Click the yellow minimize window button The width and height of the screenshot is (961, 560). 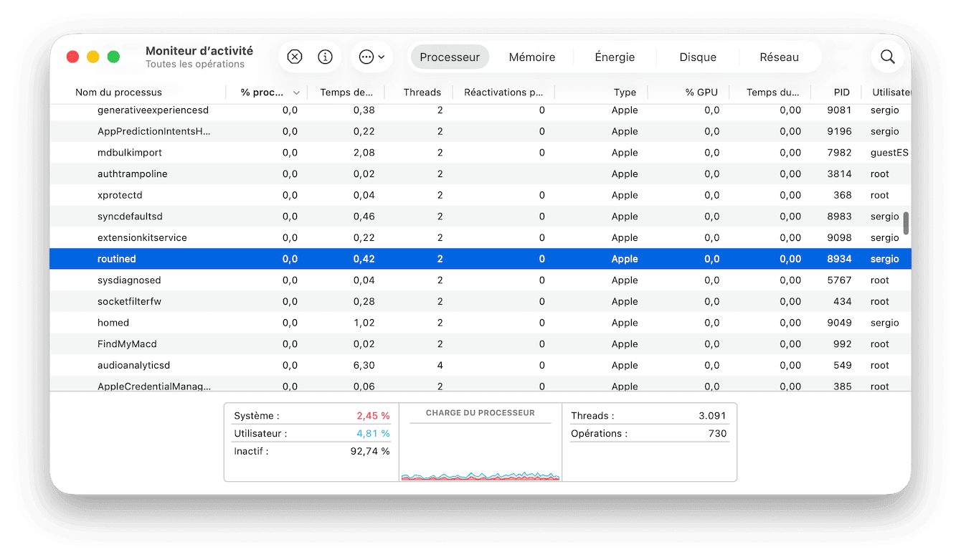coord(93,57)
